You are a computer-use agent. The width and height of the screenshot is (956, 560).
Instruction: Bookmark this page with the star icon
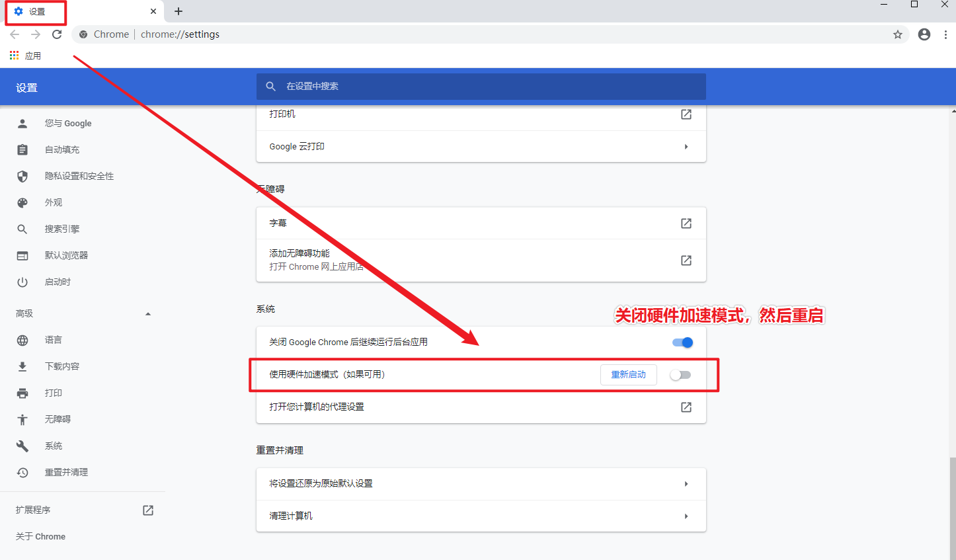point(898,34)
